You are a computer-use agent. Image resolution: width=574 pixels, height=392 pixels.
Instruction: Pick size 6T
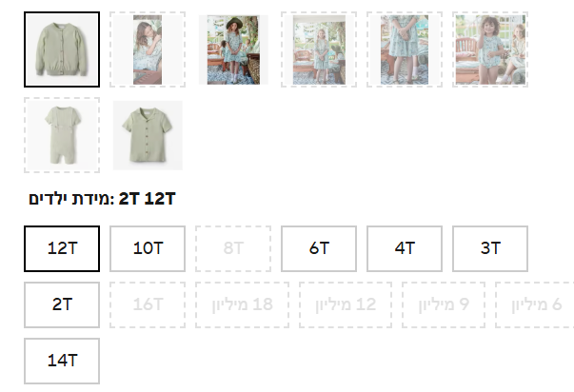click(319, 249)
